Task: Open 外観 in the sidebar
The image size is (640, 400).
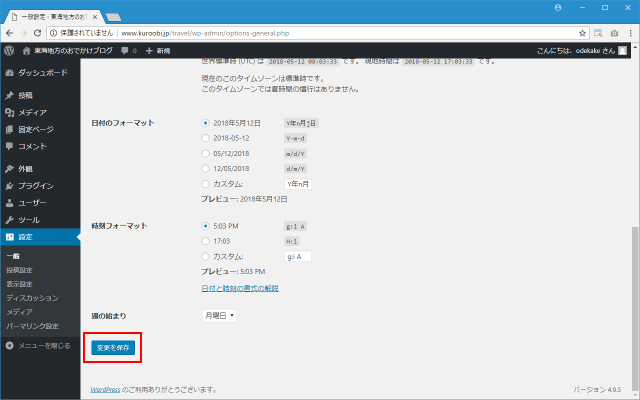Action: coord(40,169)
